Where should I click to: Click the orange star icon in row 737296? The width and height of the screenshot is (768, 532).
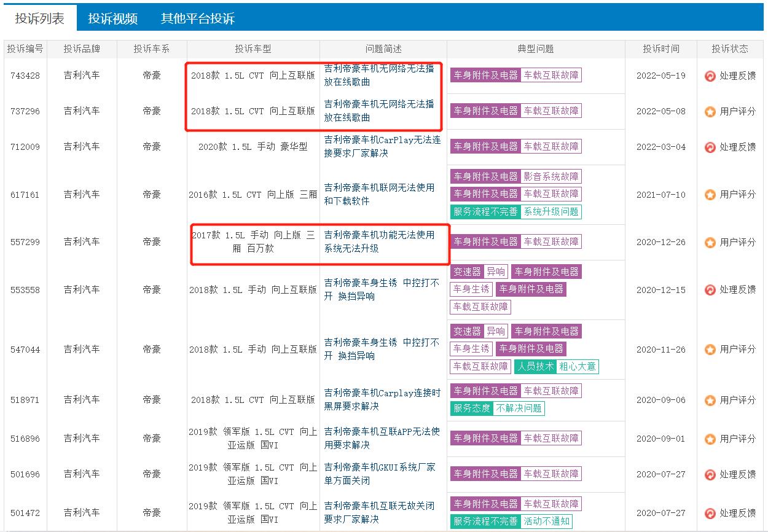point(710,112)
